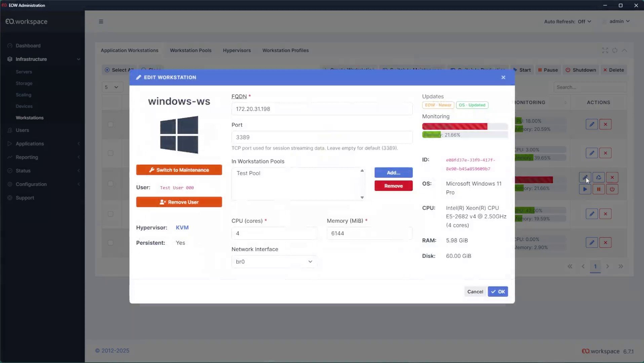Collapse the panel with the up chevron
644x363 pixels.
(624, 50)
